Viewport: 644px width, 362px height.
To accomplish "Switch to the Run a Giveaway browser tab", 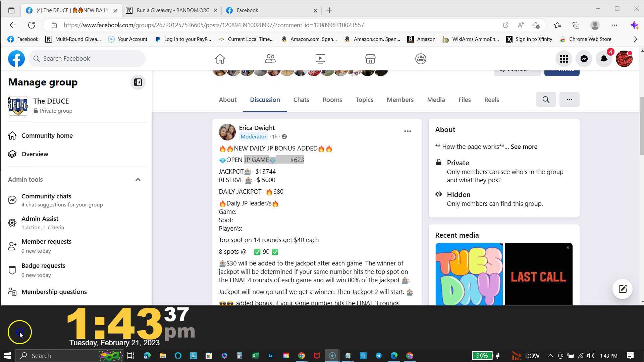I will (173, 10).
